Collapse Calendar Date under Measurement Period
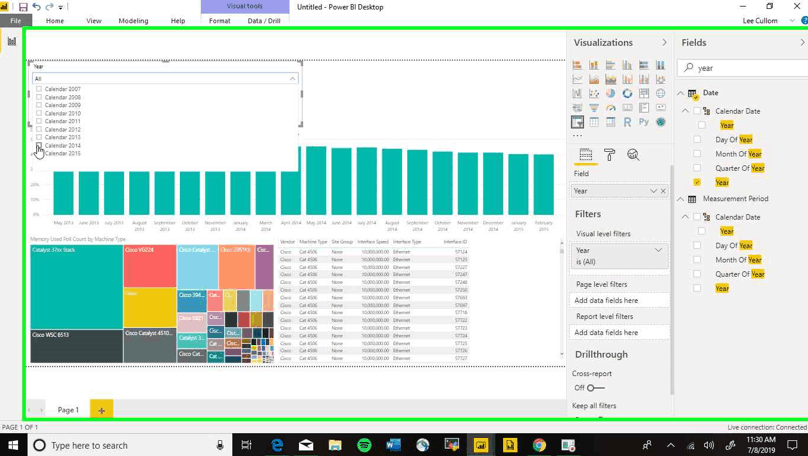 685,217
